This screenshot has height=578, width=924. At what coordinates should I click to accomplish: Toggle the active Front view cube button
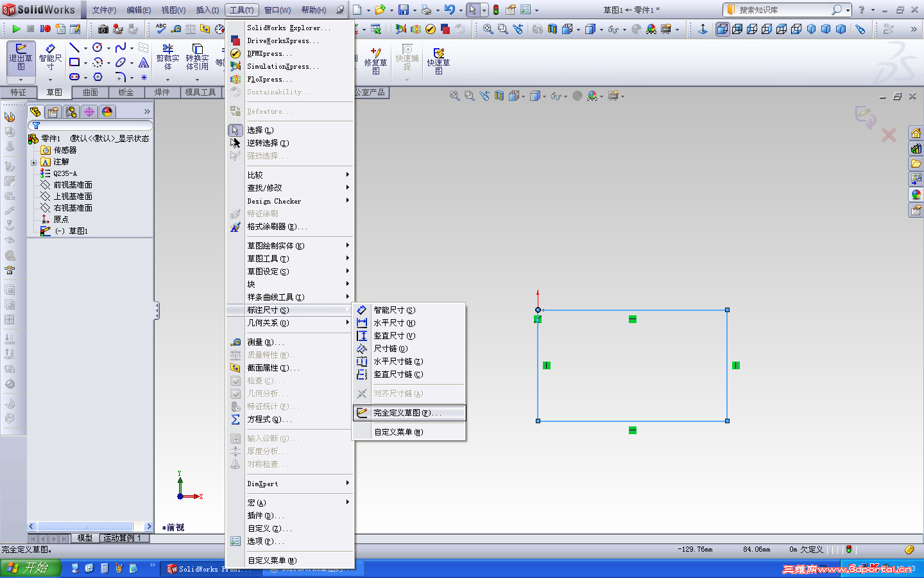[723, 29]
